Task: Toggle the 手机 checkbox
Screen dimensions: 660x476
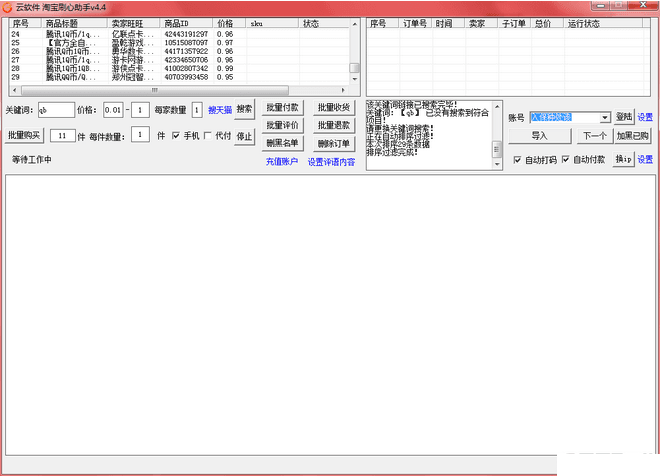Action: pos(176,136)
